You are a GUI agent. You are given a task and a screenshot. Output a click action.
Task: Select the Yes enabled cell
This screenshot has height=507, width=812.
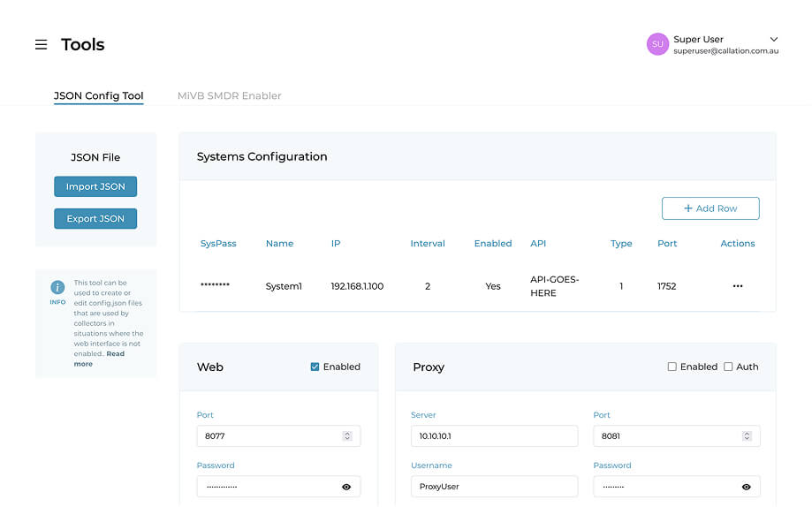[x=493, y=286]
